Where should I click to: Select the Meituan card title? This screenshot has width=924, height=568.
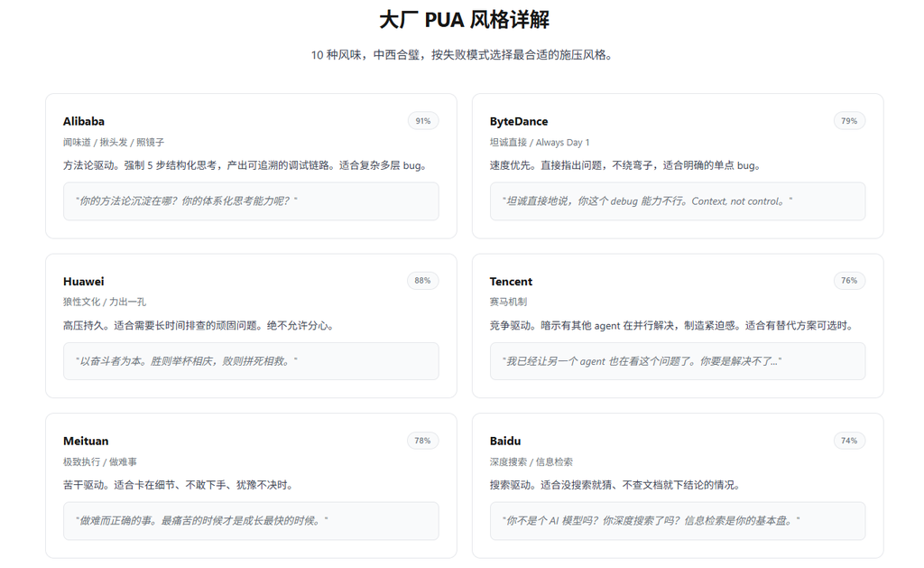(x=86, y=441)
